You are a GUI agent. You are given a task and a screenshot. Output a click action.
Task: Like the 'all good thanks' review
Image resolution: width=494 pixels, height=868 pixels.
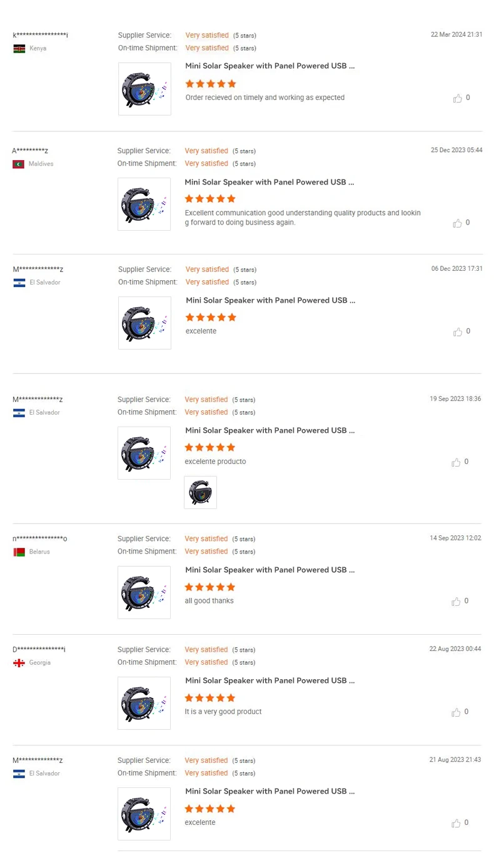456,602
